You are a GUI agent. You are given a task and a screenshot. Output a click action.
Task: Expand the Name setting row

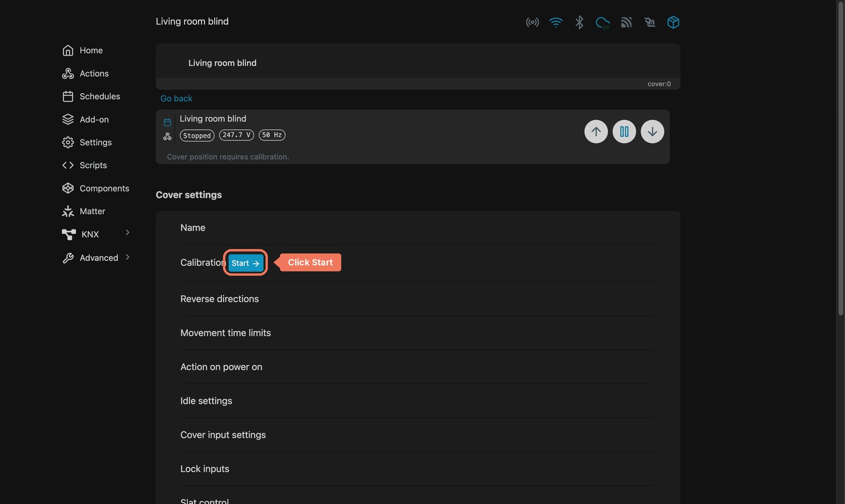tap(417, 228)
